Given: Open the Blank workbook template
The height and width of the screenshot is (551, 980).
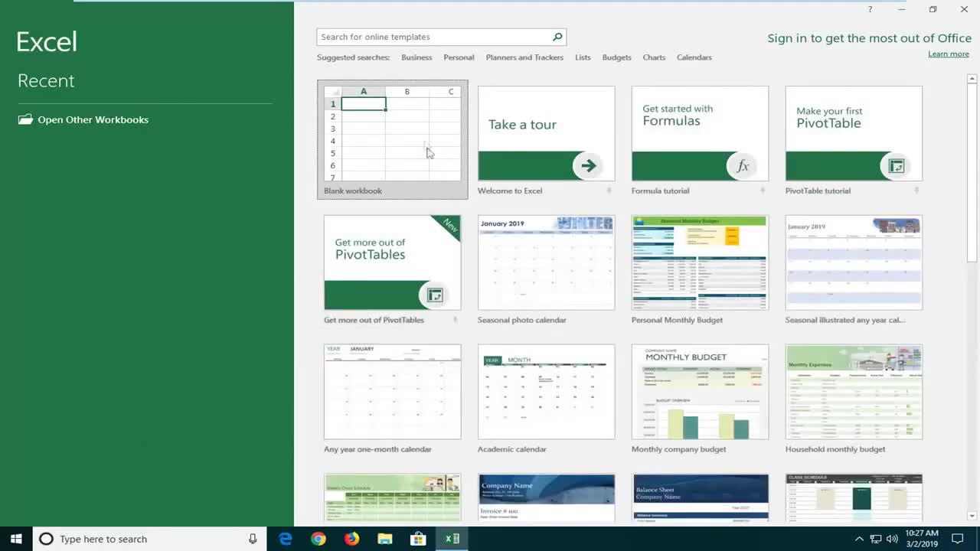Looking at the screenshot, I should point(392,139).
